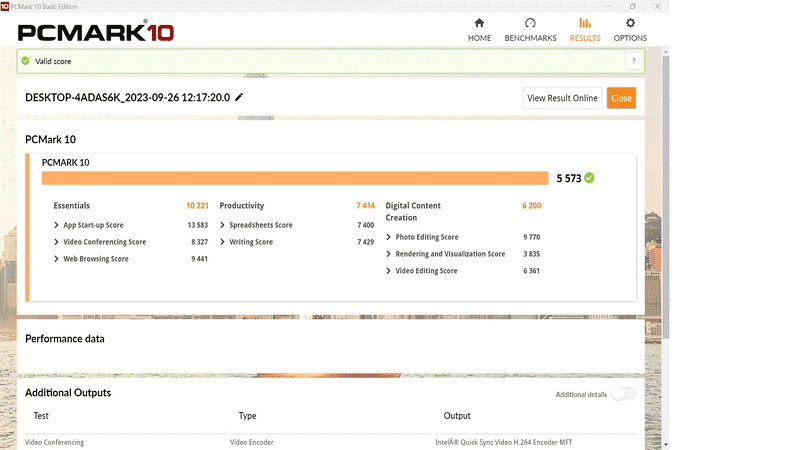The image size is (800, 450).
Task: Open the Home icon in navigation
Action: tap(479, 24)
